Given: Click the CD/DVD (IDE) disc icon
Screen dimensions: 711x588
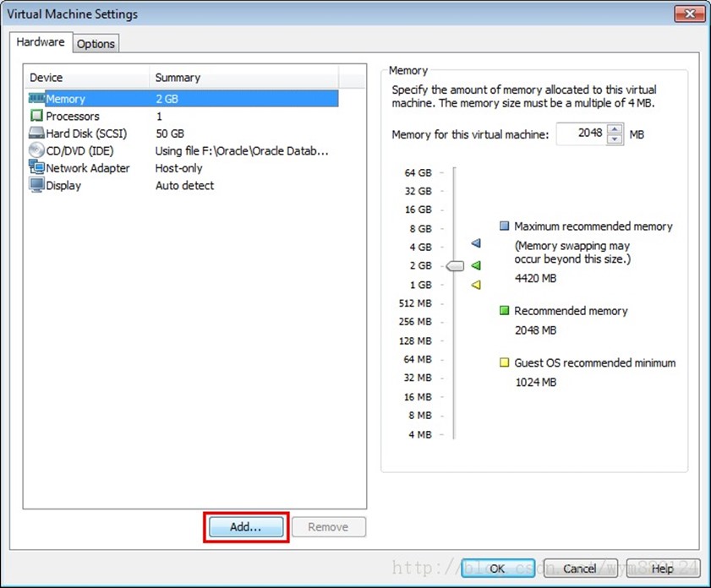Looking at the screenshot, I should [x=36, y=150].
